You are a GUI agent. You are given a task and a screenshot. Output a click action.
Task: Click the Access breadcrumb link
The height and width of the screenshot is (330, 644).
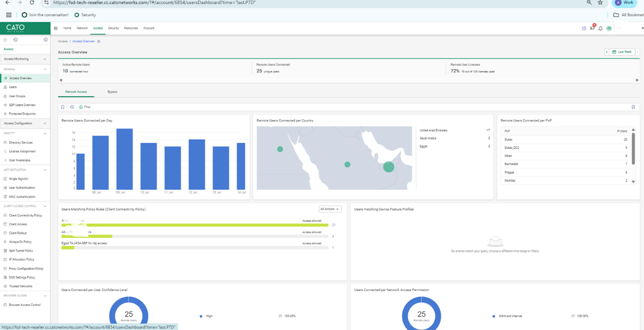click(x=63, y=41)
